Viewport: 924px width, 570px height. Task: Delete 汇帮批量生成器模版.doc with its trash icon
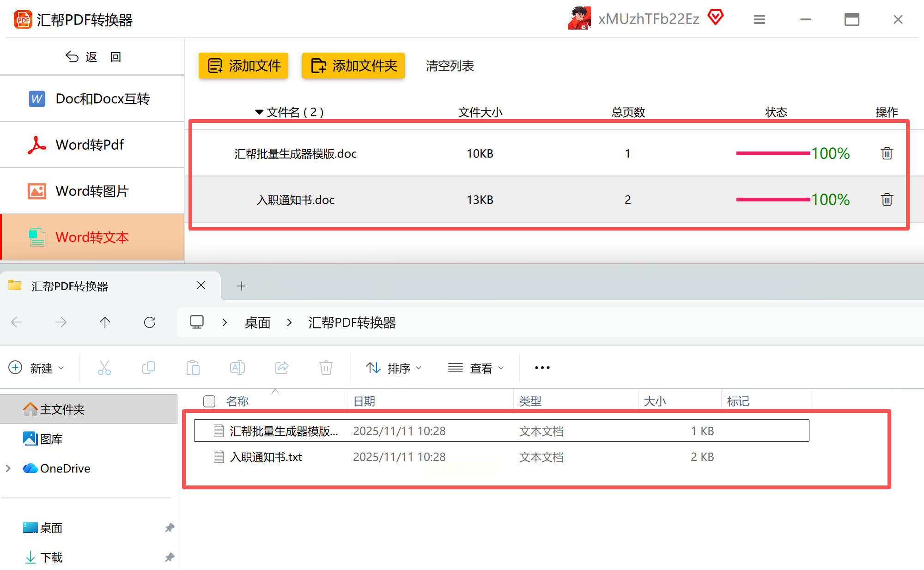pyautogui.click(x=887, y=153)
